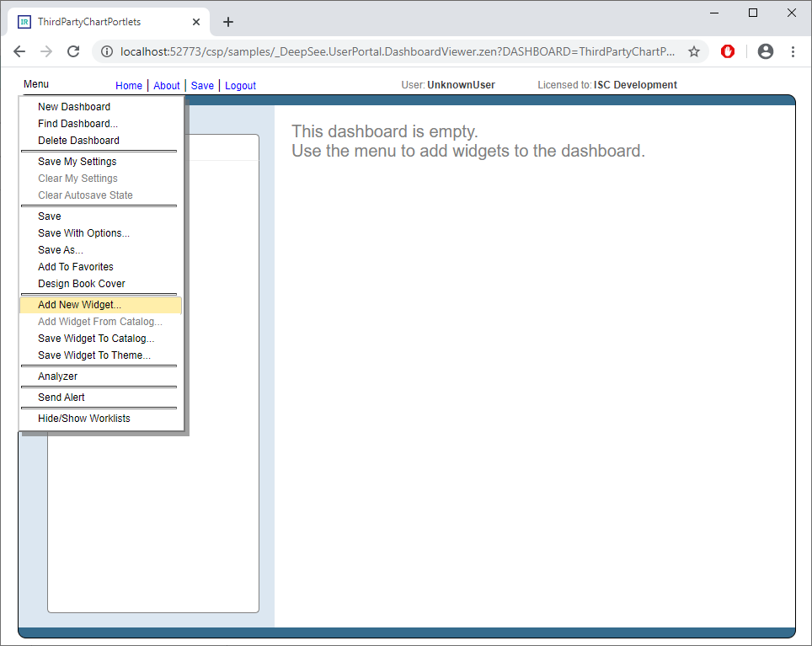Click Add Widget From Catalog...
The height and width of the screenshot is (646, 812).
click(101, 322)
